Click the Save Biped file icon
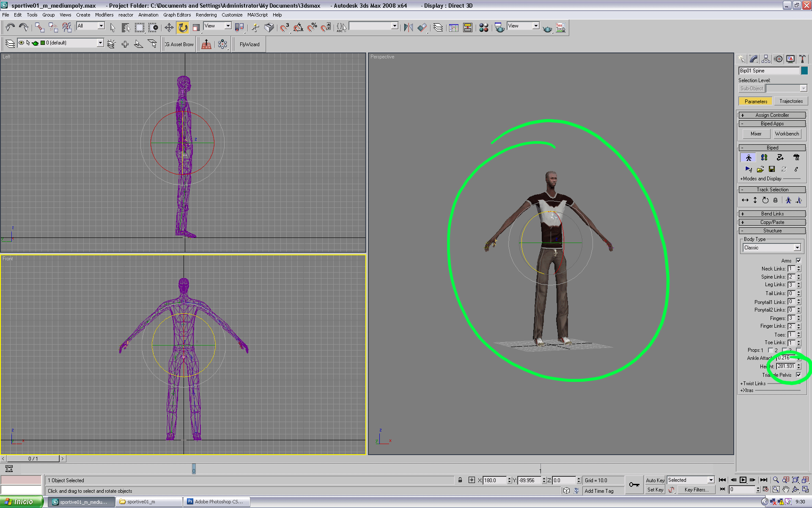 pyautogui.click(x=772, y=169)
